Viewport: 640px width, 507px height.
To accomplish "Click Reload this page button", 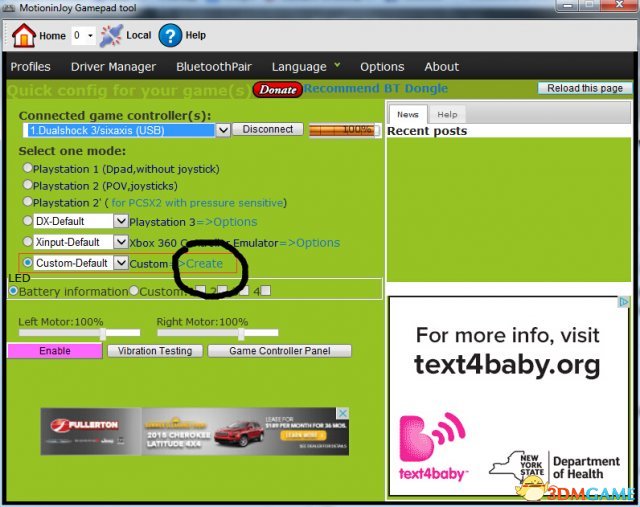I will (x=585, y=88).
